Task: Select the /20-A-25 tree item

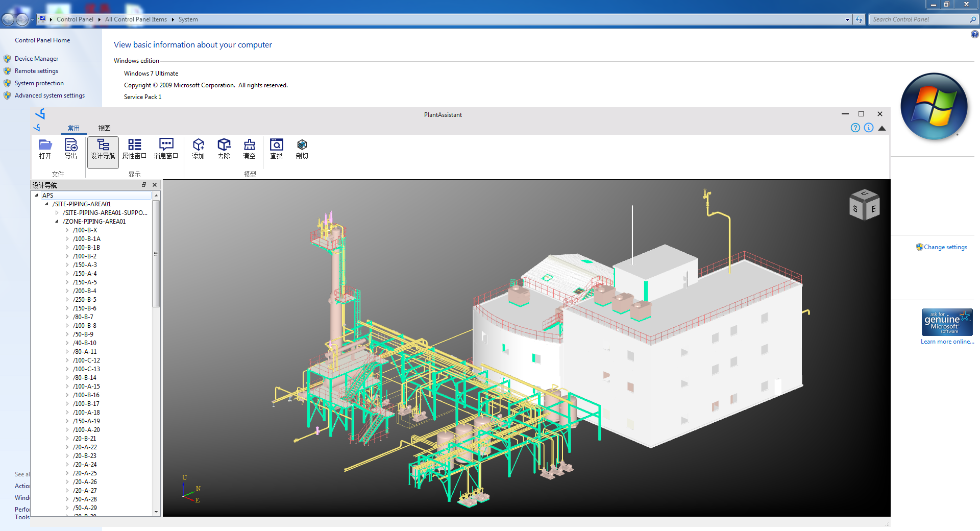Action: click(x=85, y=473)
